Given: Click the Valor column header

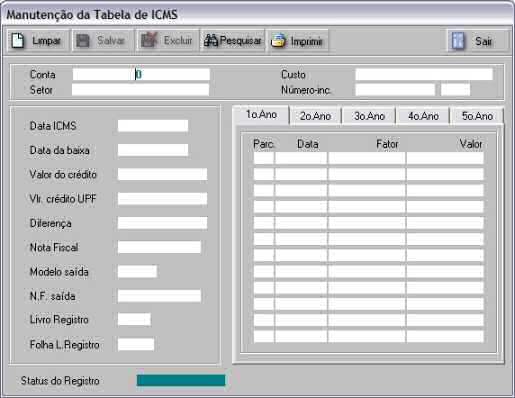Looking at the screenshot, I should coord(471,144).
